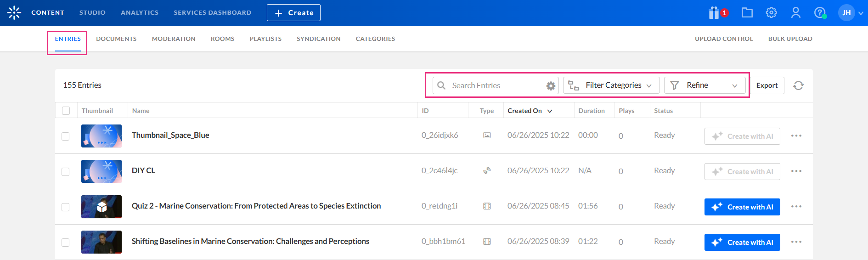Open the Refine filter dropdown
The height and width of the screenshot is (260, 868).
coord(705,85)
